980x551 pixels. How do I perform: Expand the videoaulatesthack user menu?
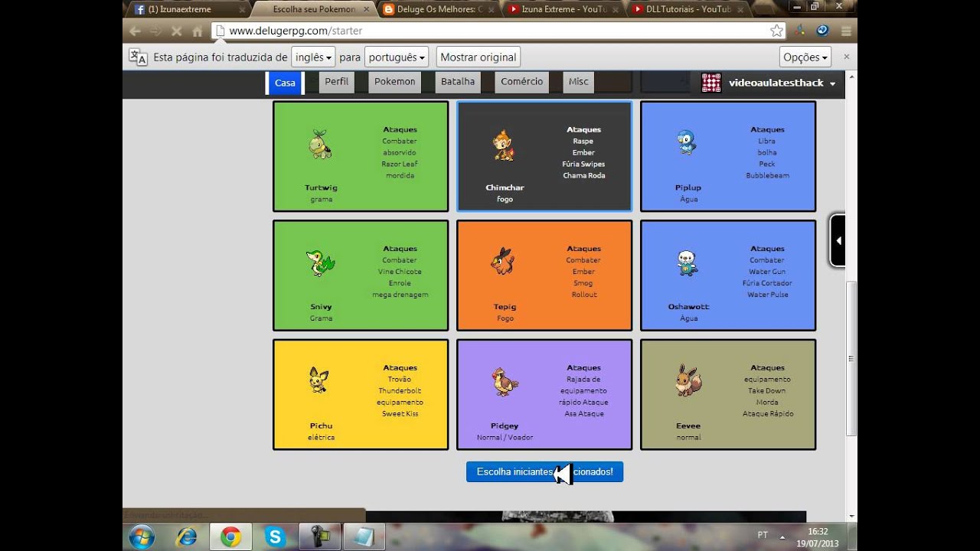pyautogui.click(x=832, y=83)
